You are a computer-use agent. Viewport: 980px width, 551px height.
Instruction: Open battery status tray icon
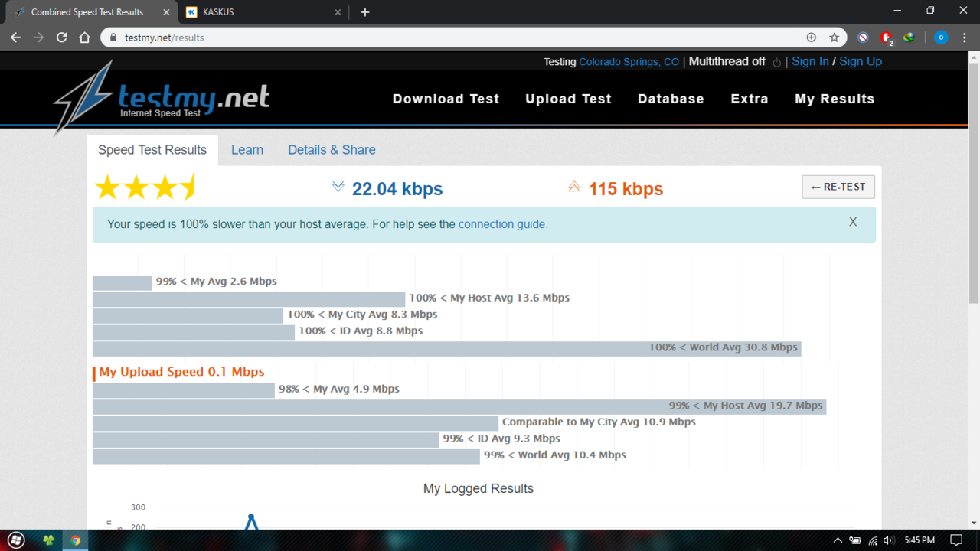click(855, 540)
